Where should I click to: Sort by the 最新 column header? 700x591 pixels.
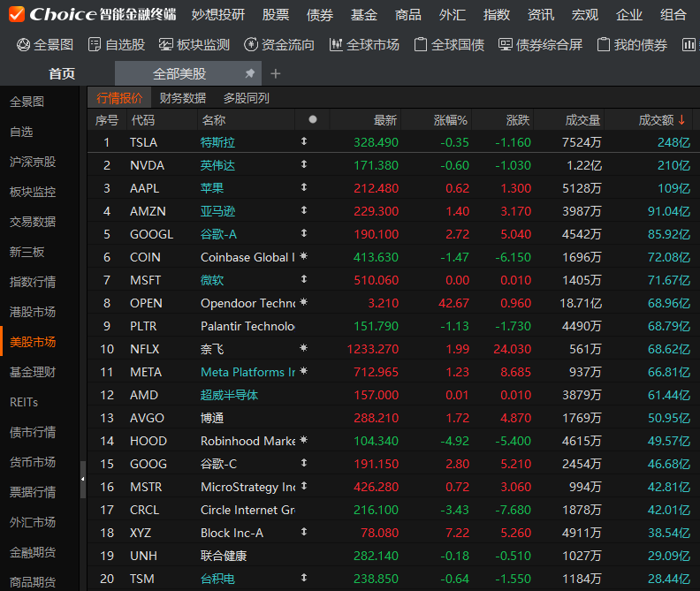pos(384,120)
